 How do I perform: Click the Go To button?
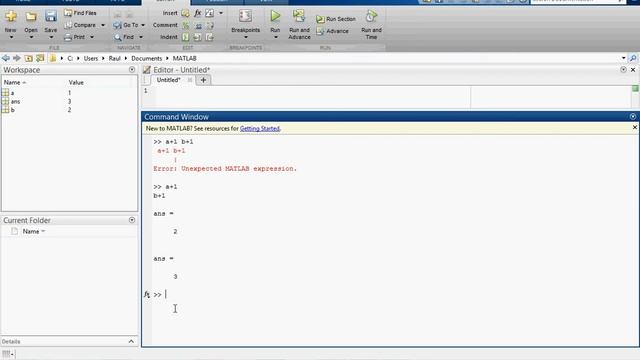(126, 25)
